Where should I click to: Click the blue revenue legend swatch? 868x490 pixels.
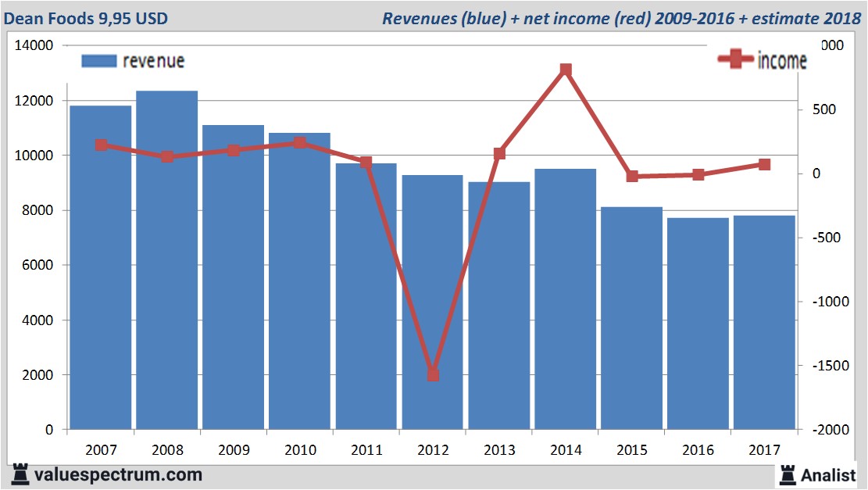tap(98, 61)
